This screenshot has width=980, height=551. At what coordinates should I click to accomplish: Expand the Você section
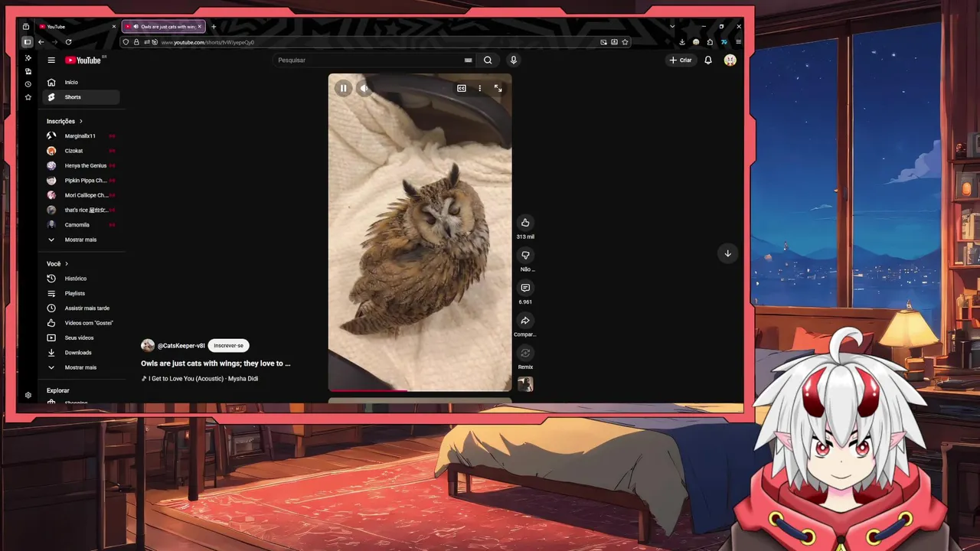coord(57,263)
